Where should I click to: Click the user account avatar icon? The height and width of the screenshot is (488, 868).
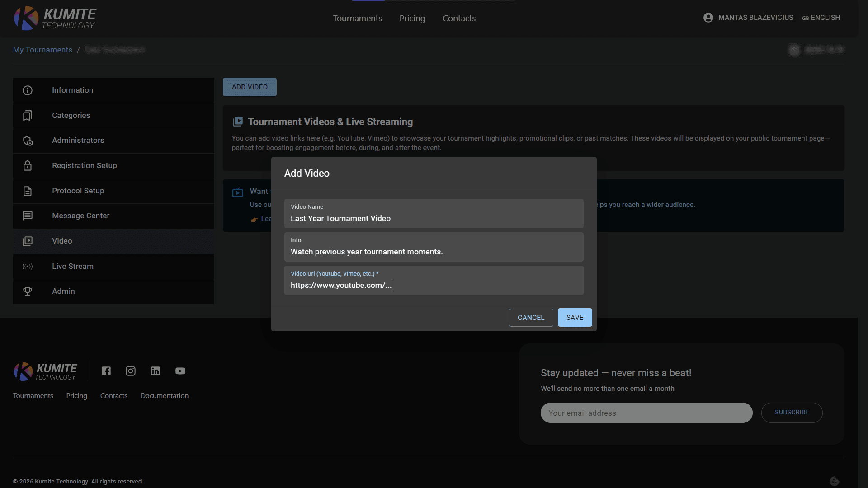pyautogui.click(x=708, y=18)
